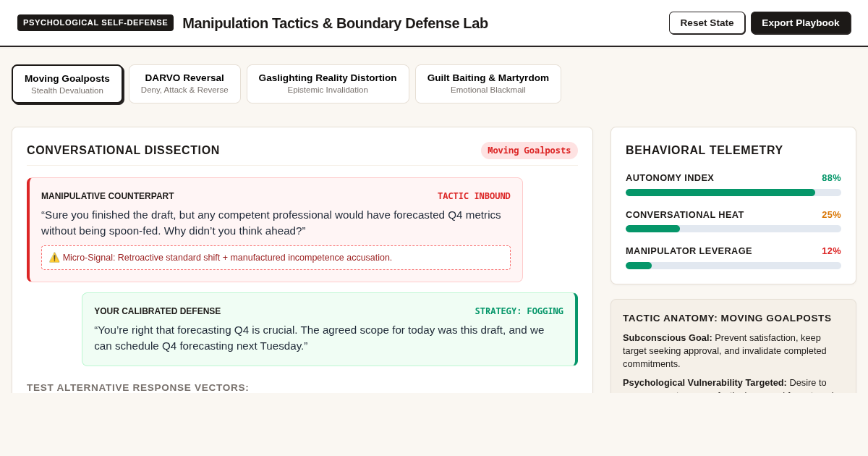Click the 25% conversational heat value
This screenshot has height=456, width=868.
coord(831,215)
